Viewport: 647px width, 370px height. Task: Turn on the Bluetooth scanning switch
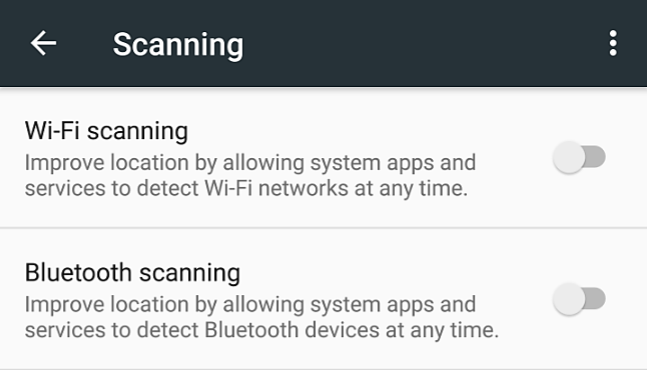[x=579, y=299]
